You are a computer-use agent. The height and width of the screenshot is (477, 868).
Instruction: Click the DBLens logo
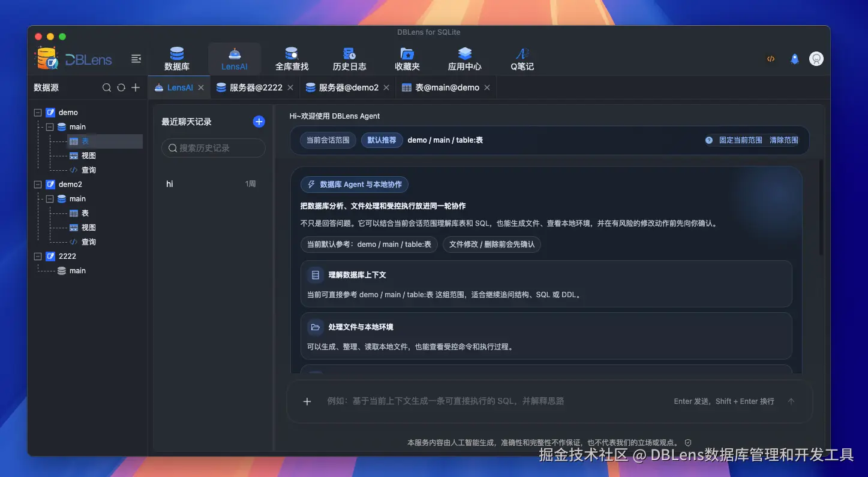(73, 59)
